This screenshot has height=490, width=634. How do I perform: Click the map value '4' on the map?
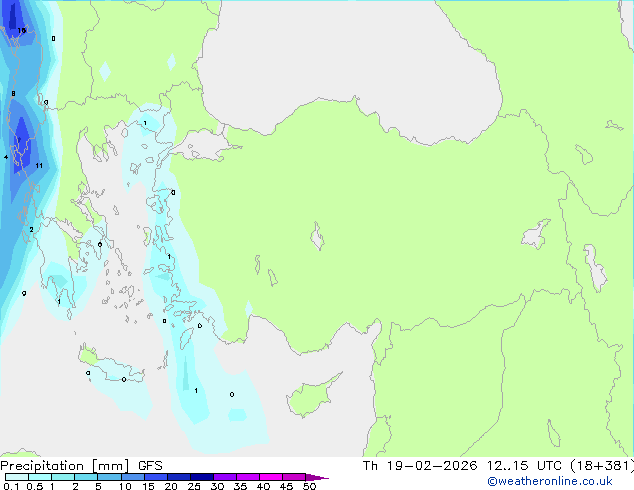pyautogui.click(x=6, y=157)
